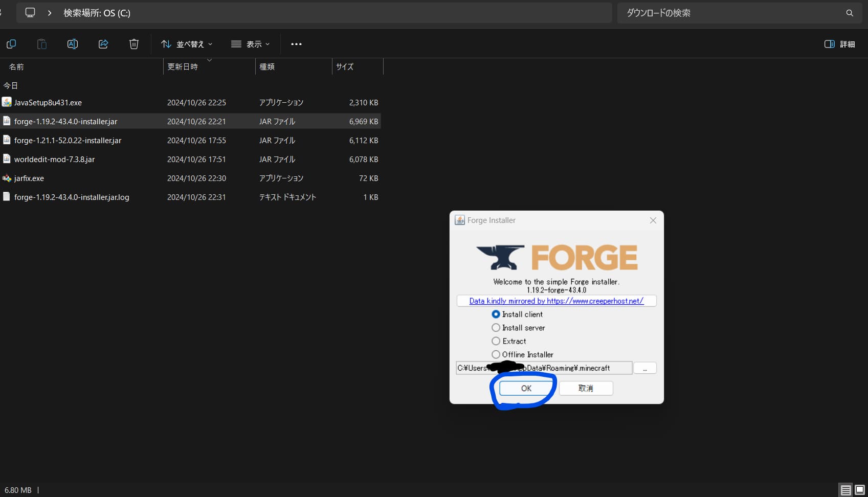Click the copy icon in the toolbar
Image resolution: width=868 pixels, height=497 pixels.
click(x=11, y=44)
